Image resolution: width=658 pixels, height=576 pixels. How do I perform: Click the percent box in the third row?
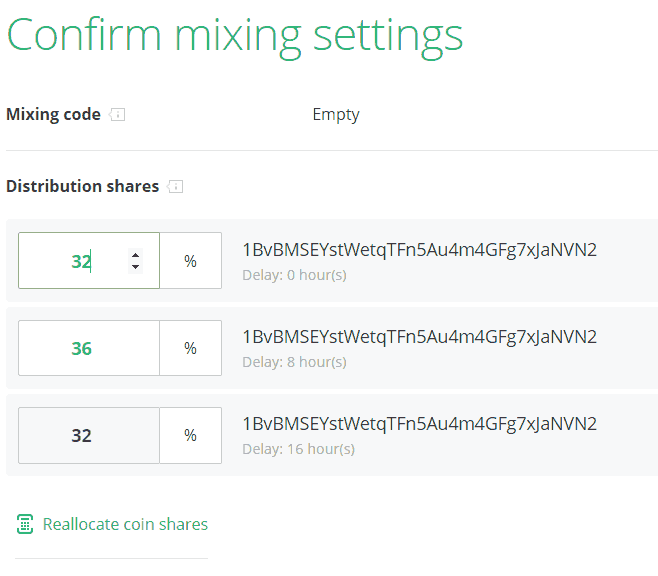190,435
